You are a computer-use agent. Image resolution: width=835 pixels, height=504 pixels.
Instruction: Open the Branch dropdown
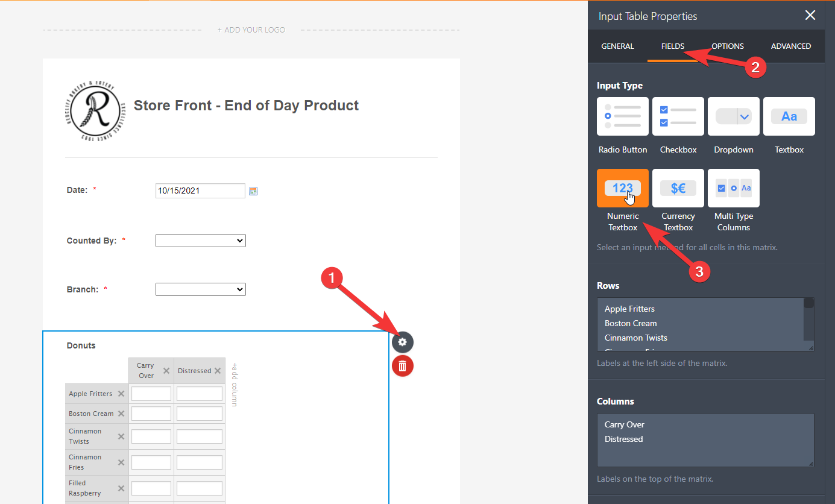(201, 289)
